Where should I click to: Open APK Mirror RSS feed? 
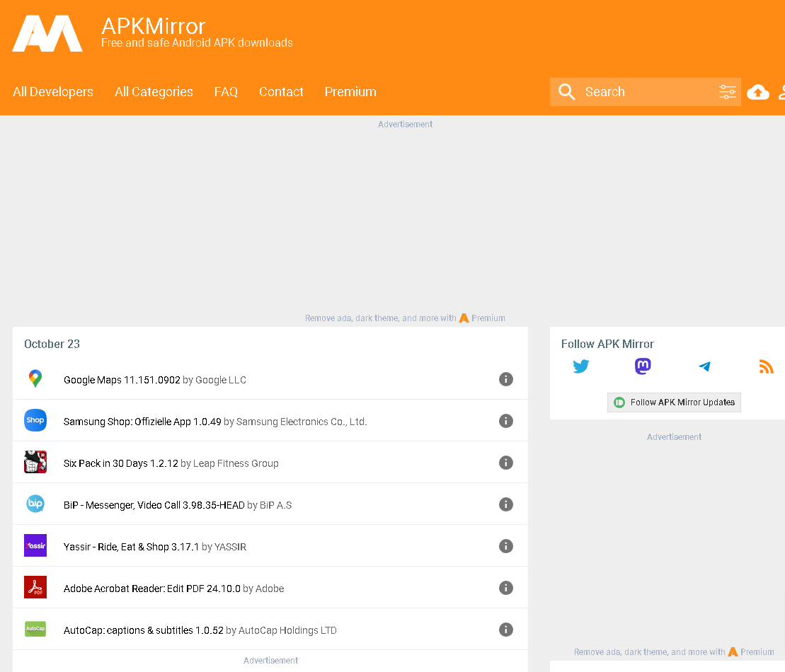point(767,366)
